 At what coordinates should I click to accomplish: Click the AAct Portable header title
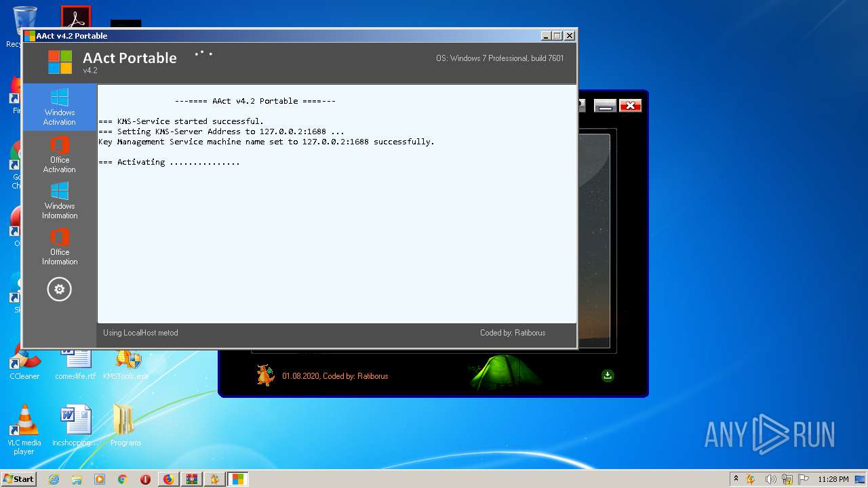coord(130,58)
